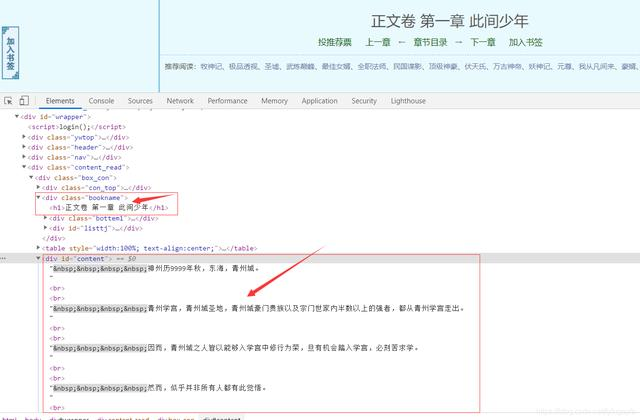Open the Sources tab
The height and width of the screenshot is (420, 640).
coord(140,101)
